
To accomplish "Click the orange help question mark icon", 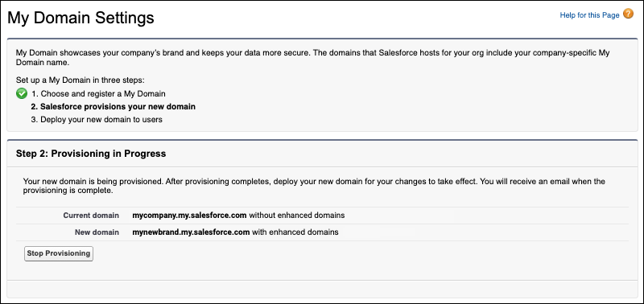I will coord(628,14).
